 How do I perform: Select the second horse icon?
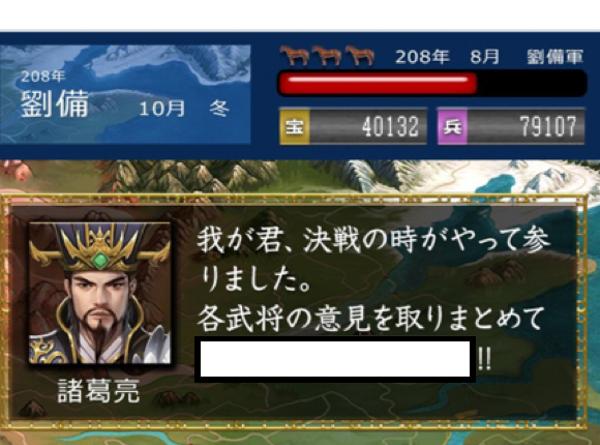pos(328,56)
